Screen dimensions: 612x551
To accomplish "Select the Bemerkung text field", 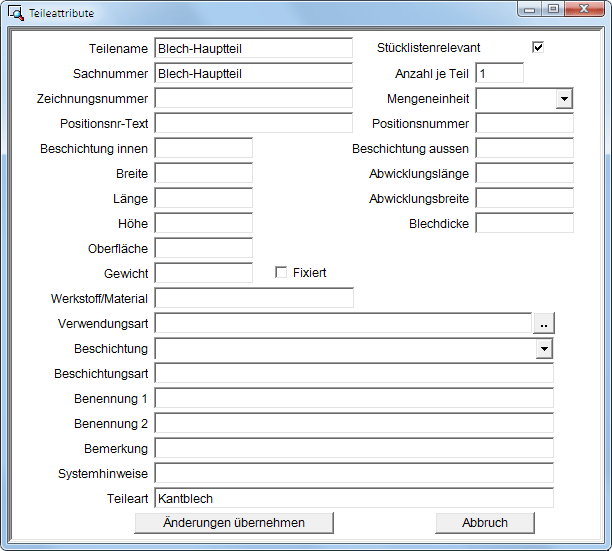I will [354, 448].
